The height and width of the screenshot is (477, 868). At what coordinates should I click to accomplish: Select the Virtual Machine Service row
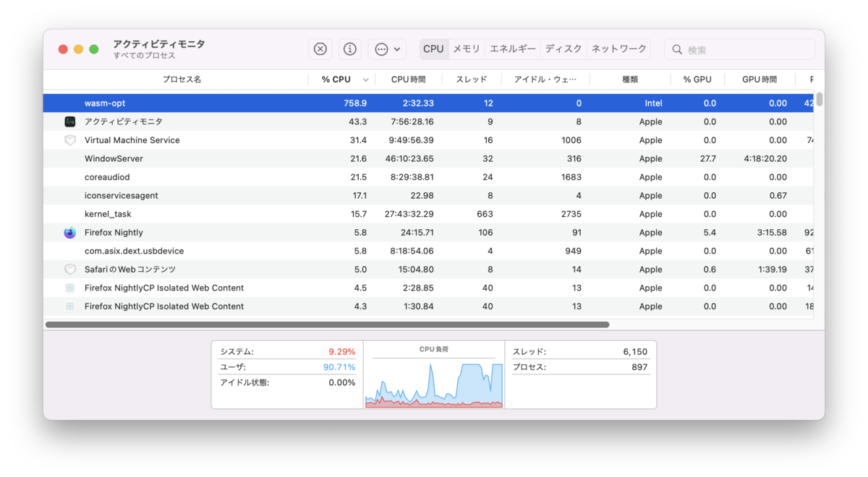point(428,140)
